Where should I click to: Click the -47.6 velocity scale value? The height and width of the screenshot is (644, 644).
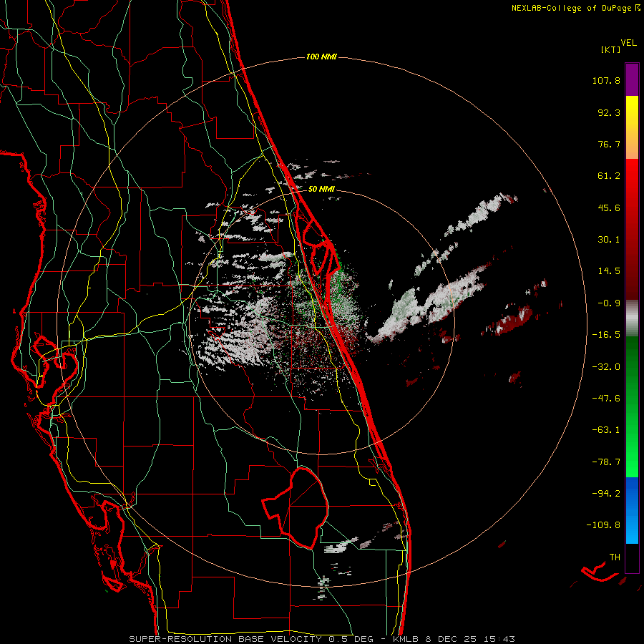pyautogui.click(x=606, y=399)
